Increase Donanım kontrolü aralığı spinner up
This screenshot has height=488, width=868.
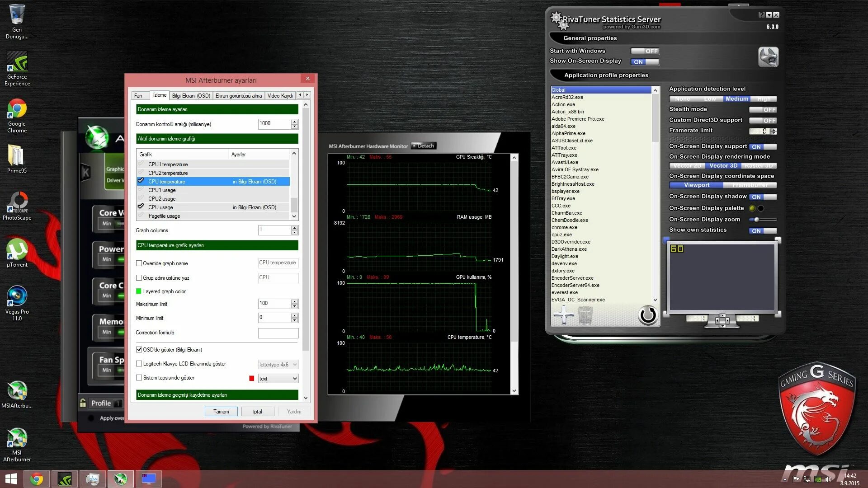point(295,122)
